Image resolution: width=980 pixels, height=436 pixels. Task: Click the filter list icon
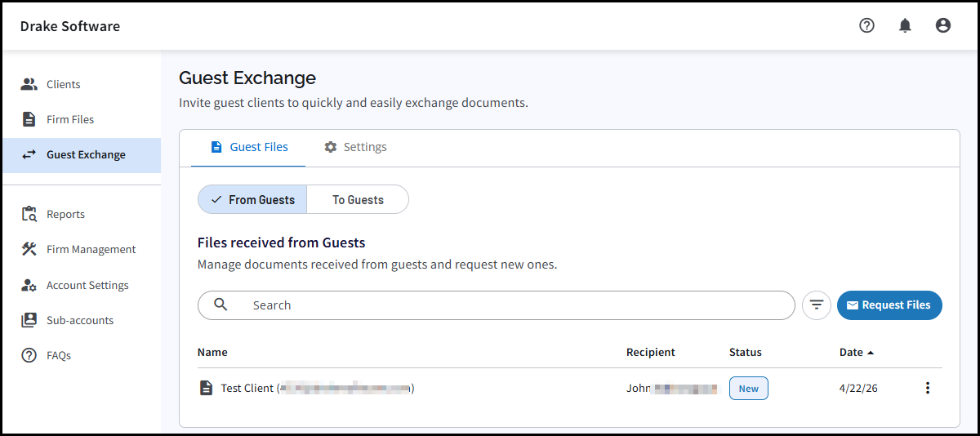[816, 305]
